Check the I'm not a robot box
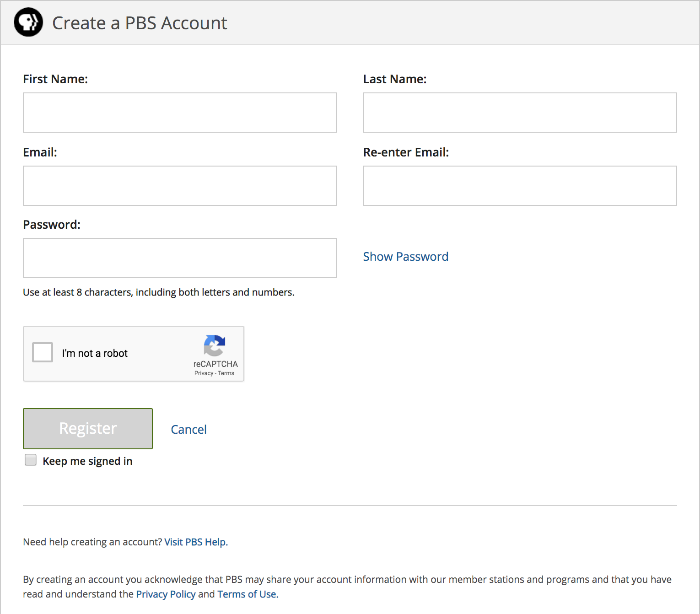The image size is (700, 614). (42, 352)
